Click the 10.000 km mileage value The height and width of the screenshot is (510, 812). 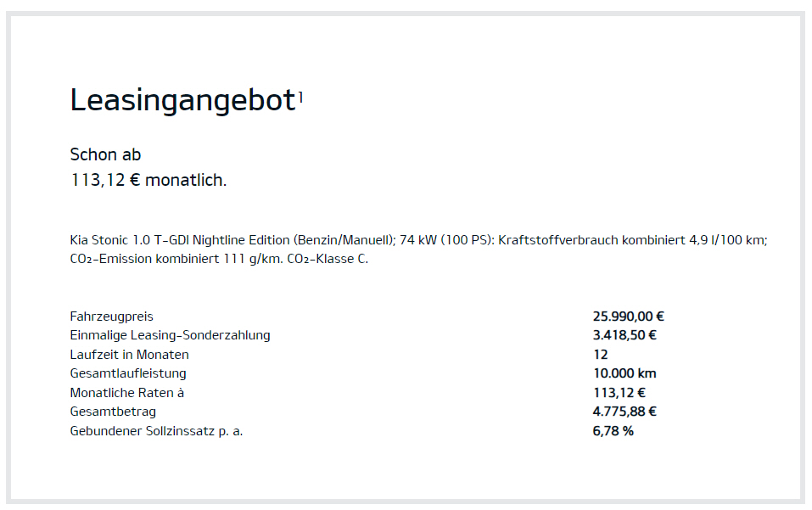(624, 373)
